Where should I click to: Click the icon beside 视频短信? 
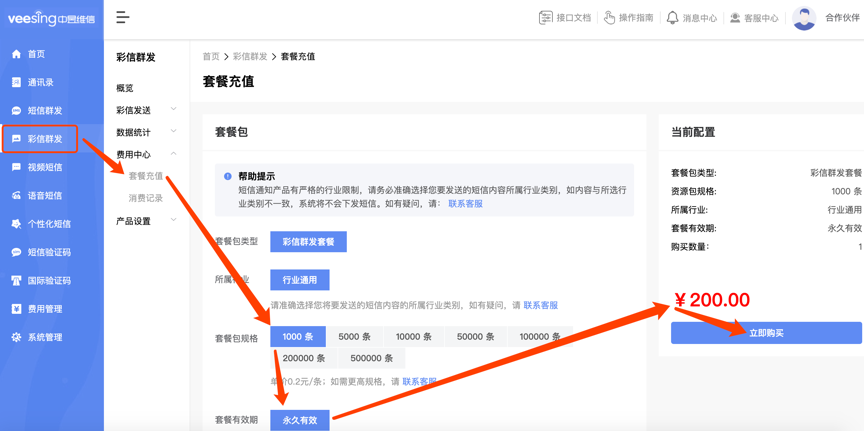pos(17,167)
